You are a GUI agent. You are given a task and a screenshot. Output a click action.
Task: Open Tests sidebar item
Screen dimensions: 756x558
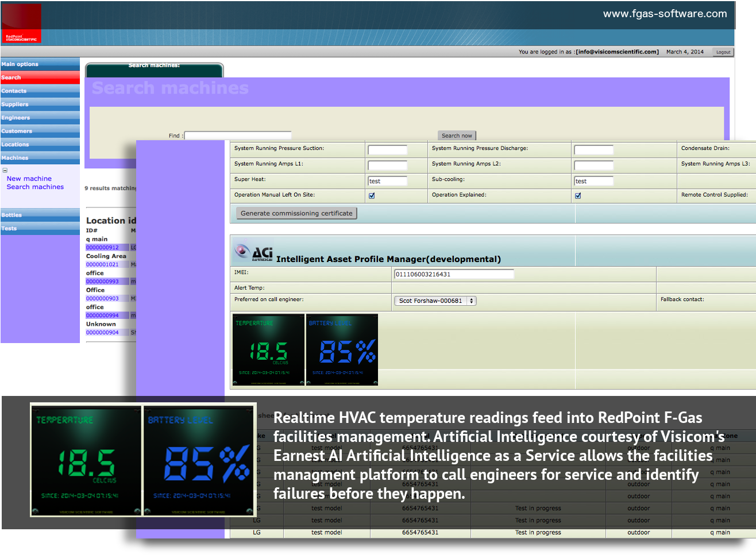pos(40,229)
